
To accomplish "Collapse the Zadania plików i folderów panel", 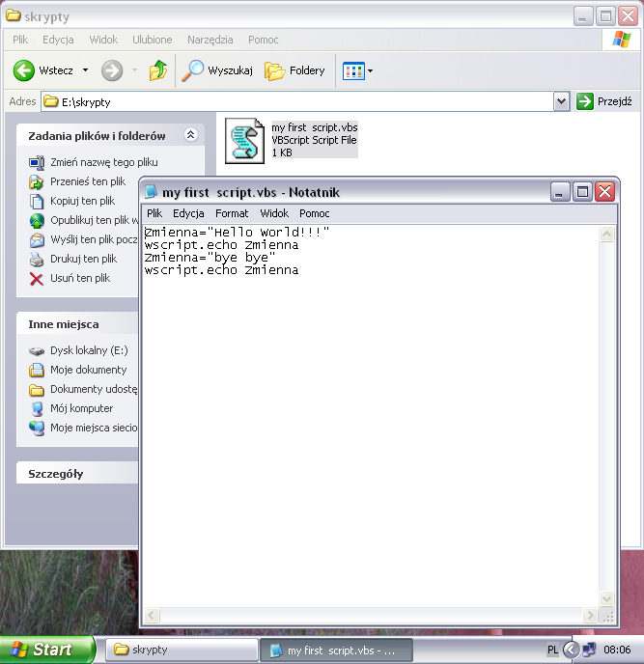I will coord(190,136).
